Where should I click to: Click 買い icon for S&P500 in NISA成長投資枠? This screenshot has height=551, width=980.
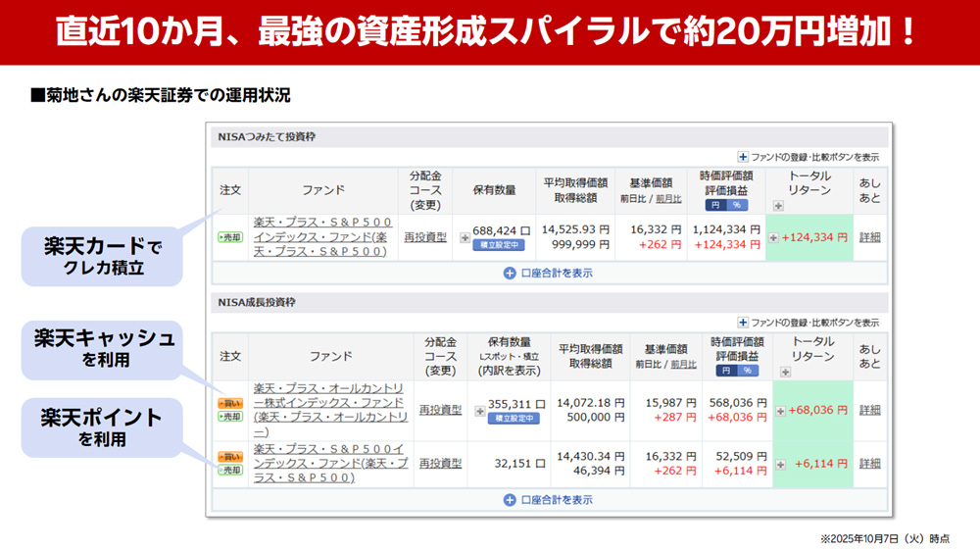(230, 457)
